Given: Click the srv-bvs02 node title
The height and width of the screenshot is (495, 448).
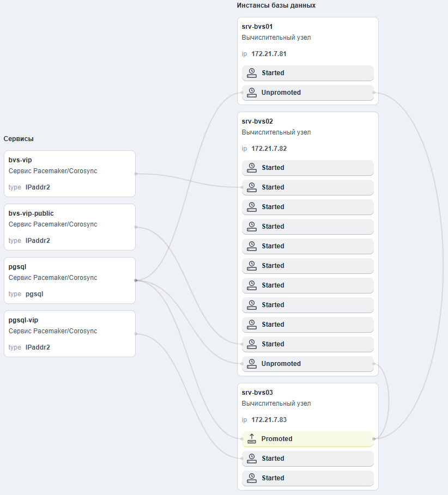Looking at the screenshot, I should [257, 121].
